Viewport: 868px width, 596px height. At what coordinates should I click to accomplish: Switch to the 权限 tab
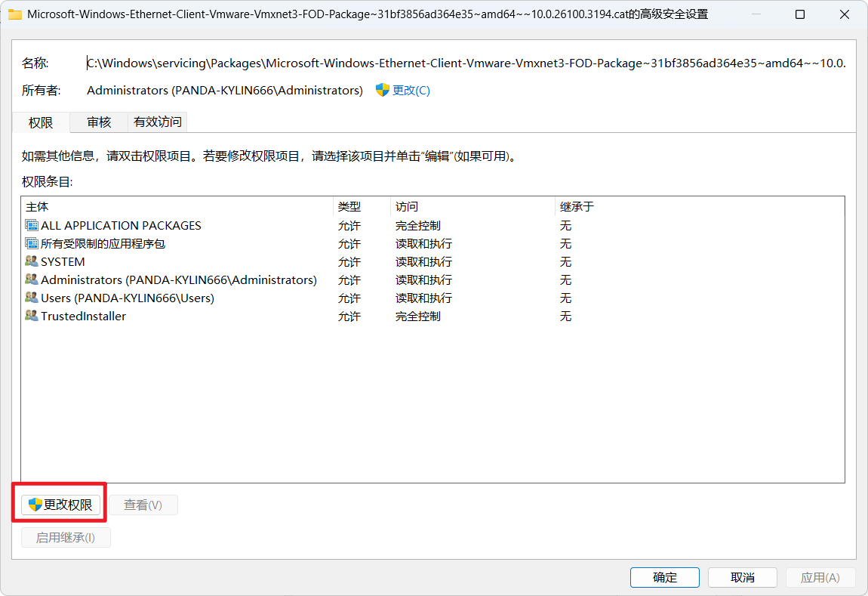pyautogui.click(x=41, y=122)
